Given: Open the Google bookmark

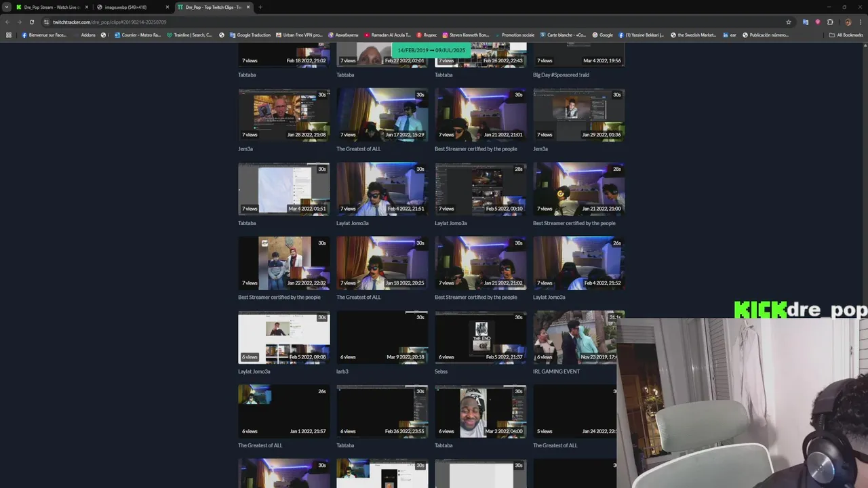Looking at the screenshot, I should pos(602,35).
